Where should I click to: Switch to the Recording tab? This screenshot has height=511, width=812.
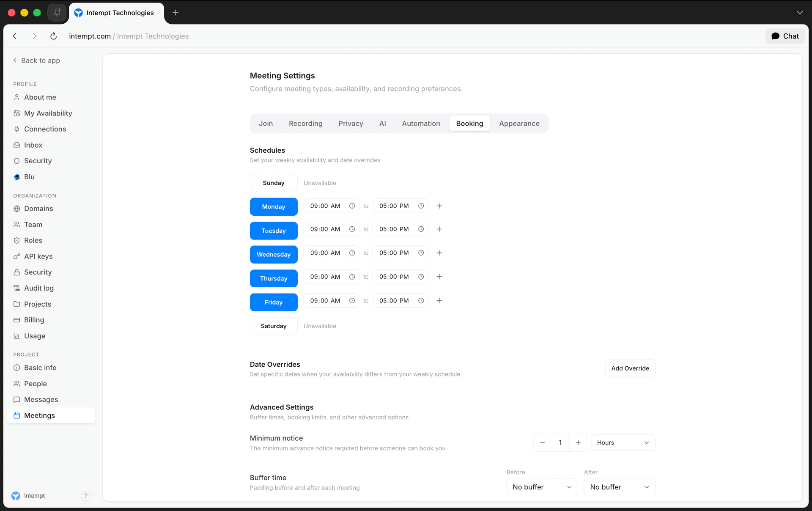coord(306,124)
